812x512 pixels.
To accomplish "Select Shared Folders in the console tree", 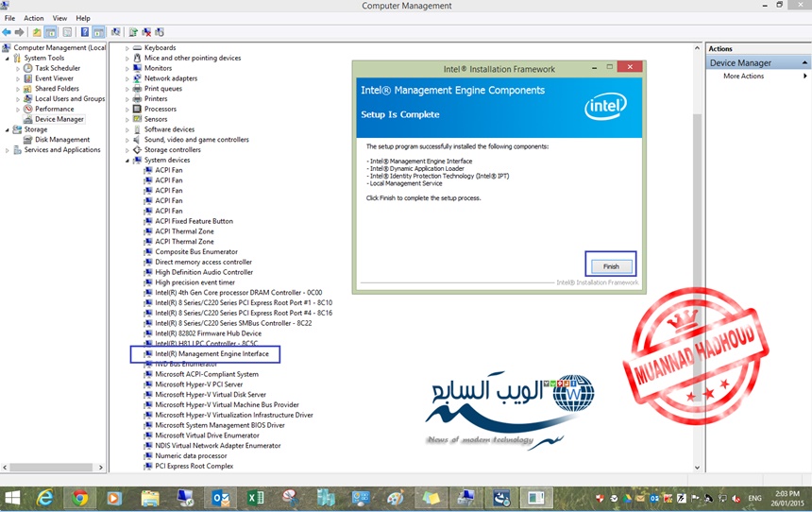I will (x=57, y=89).
